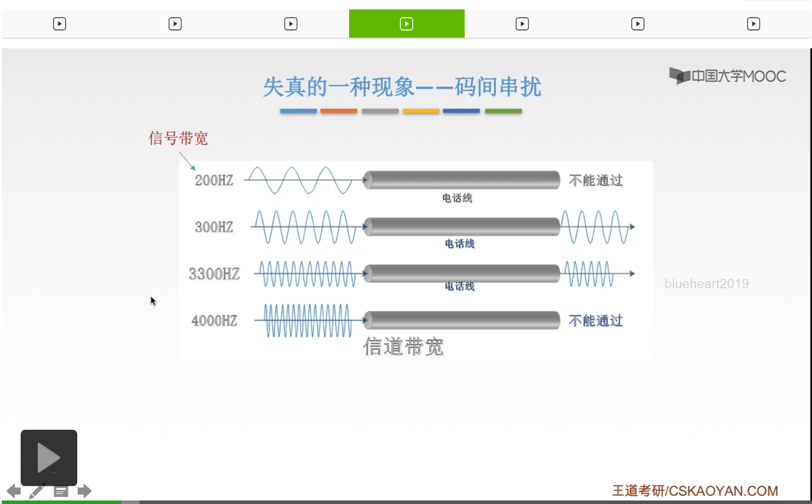Advance to next slide with right arrow
Viewport: 812px width, 504px height.
click(x=85, y=490)
